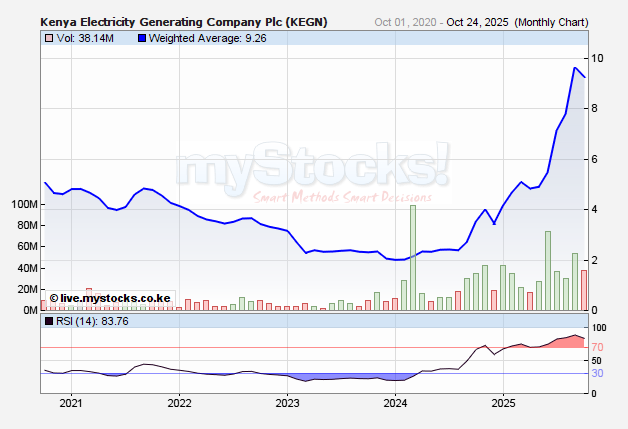Click the blue 30 RSI oversold label
This screenshot has width=628, height=429.
click(597, 373)
